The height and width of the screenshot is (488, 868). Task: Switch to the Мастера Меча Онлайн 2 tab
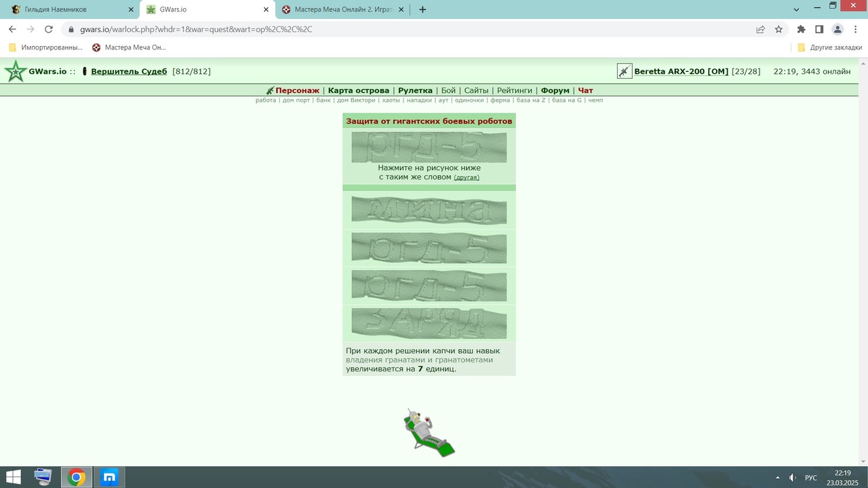[x=342, y=9]
